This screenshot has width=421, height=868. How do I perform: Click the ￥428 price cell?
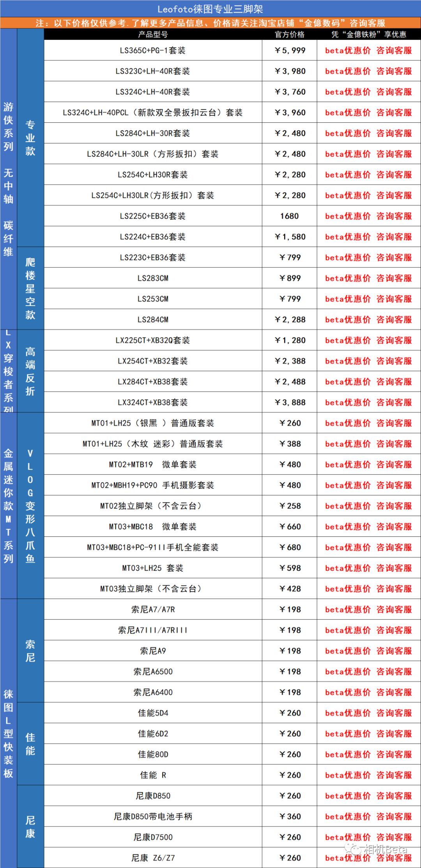[x=290, y=588]
